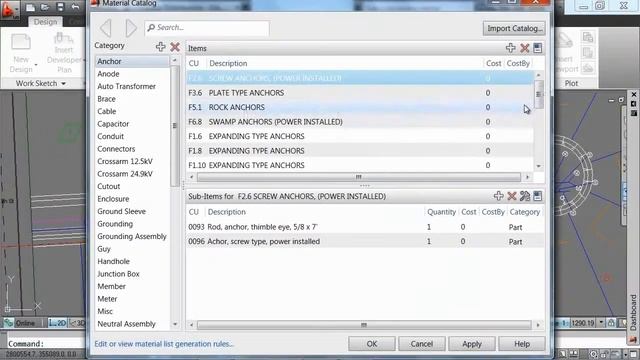
Task: Select the Auto Transformer category
Action: point(127,87)
